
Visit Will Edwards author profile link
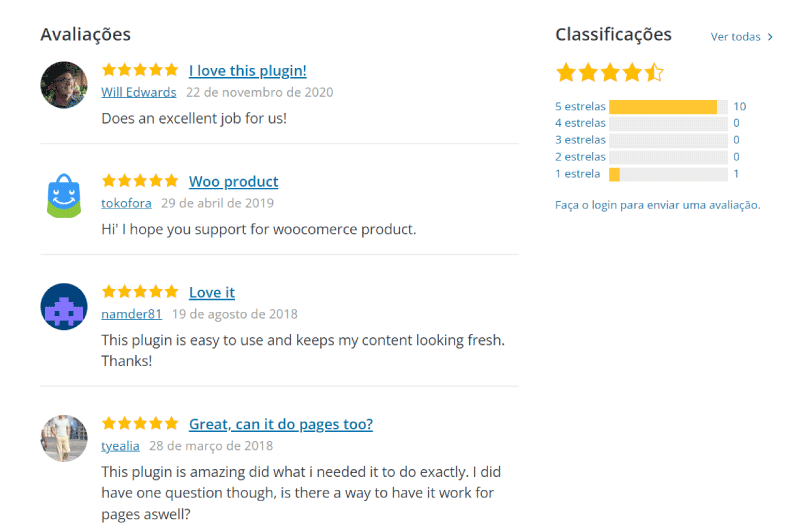(139, 92)
